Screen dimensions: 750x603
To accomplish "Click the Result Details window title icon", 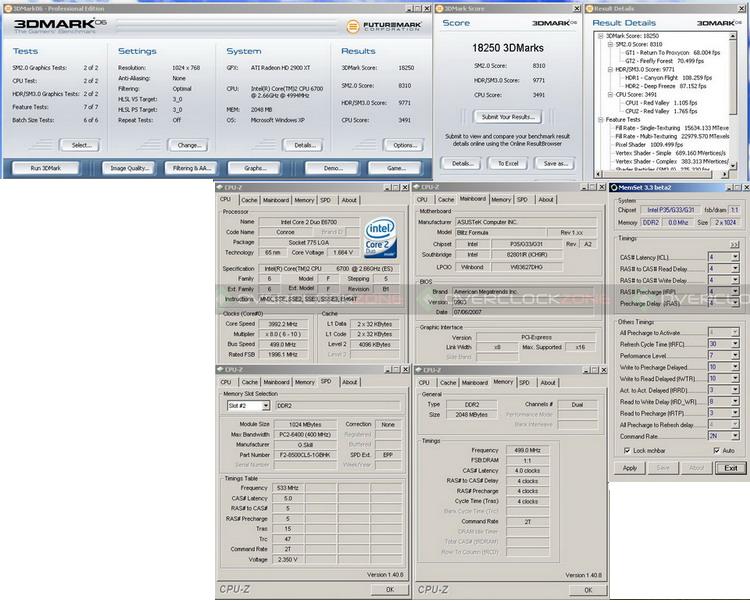I will tap(589, 9).
